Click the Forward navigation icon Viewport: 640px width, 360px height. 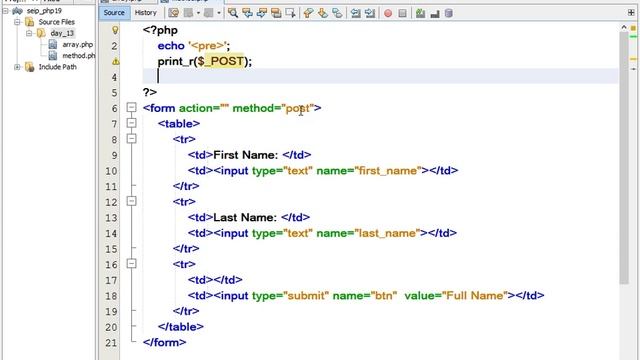coord(209,13)
